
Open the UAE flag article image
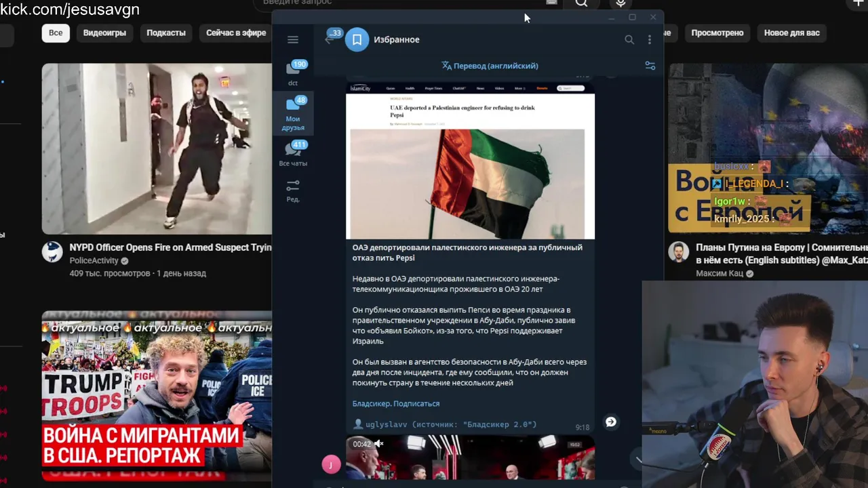coord(470,161)
